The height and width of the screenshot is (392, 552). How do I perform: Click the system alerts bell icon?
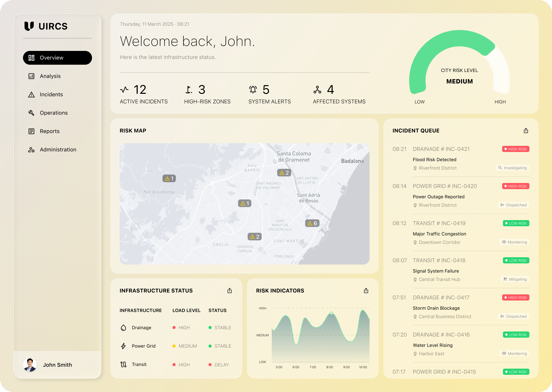coord(253,90)
